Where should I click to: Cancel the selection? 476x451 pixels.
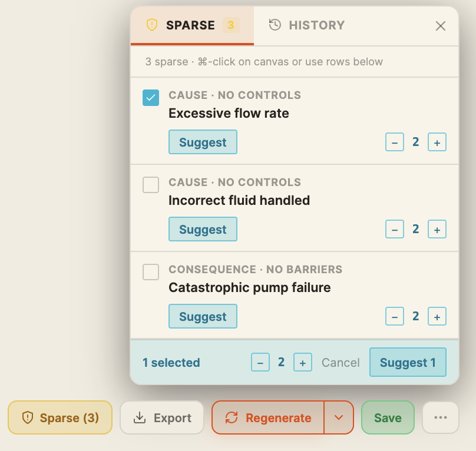341,362
